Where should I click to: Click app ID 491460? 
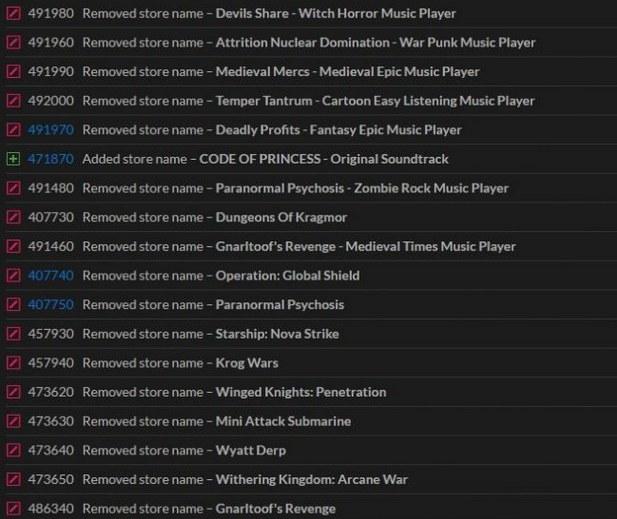51,246
